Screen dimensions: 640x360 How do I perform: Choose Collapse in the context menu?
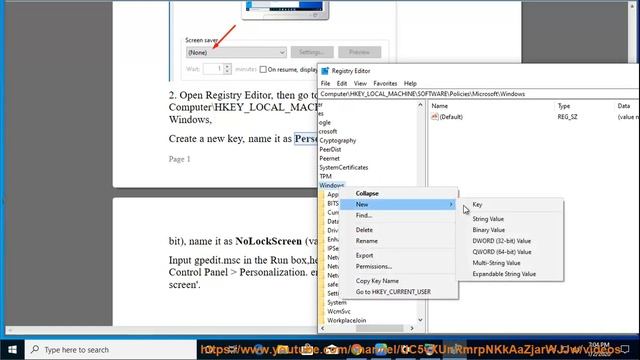point(399,193)
